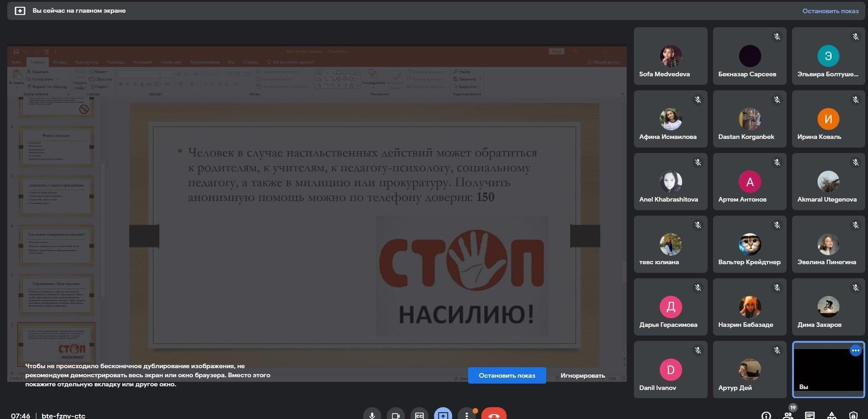Viewport: 868px width, 419px height.
Task: Click the present screen icon in bottom bar
Action: click(443, 414)
